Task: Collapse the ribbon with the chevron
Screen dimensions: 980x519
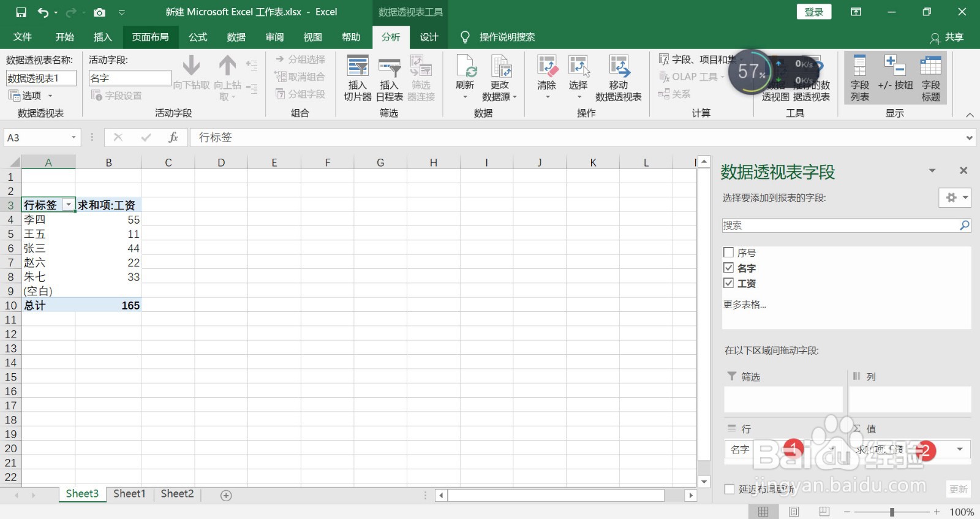Action: point(970,115)
